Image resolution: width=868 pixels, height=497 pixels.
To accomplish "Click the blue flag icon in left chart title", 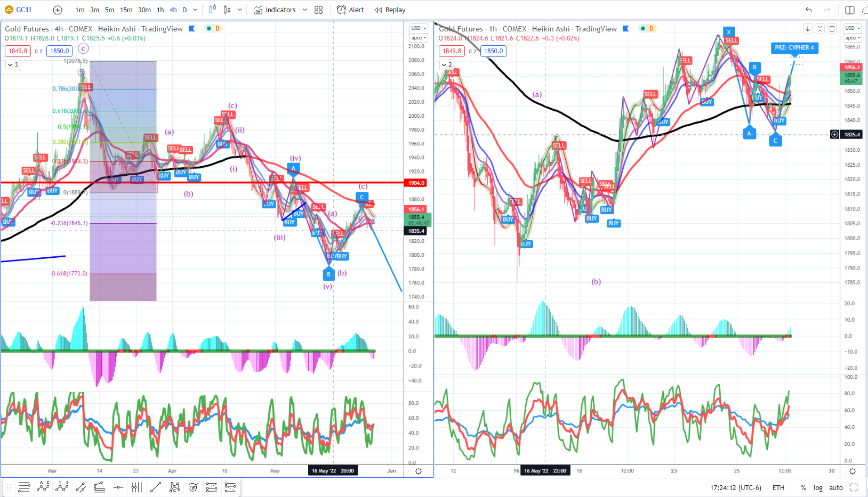I will coord(192,29).
